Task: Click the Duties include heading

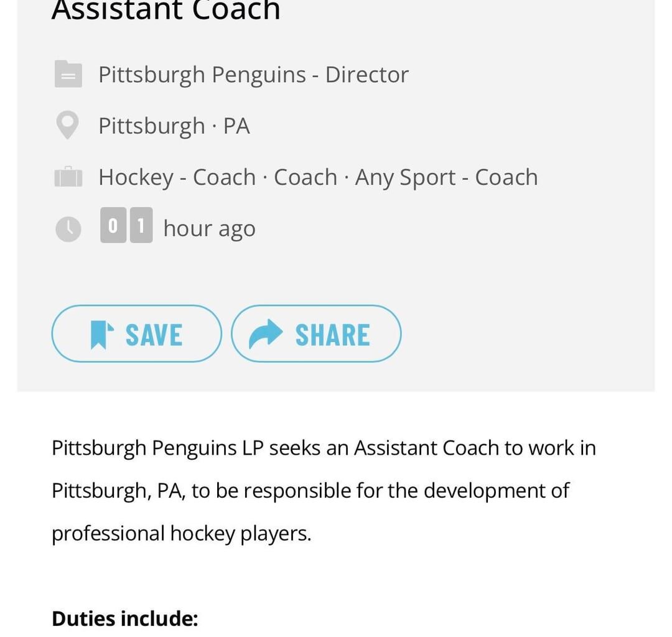Action: 124,618
